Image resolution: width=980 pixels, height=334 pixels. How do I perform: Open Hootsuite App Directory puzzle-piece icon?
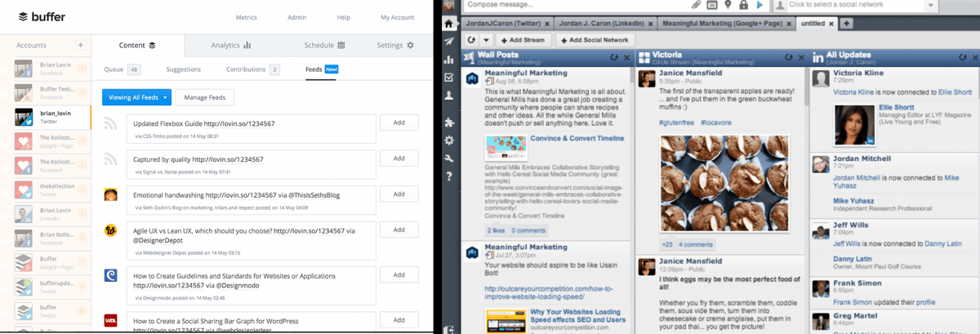[449, 122]
